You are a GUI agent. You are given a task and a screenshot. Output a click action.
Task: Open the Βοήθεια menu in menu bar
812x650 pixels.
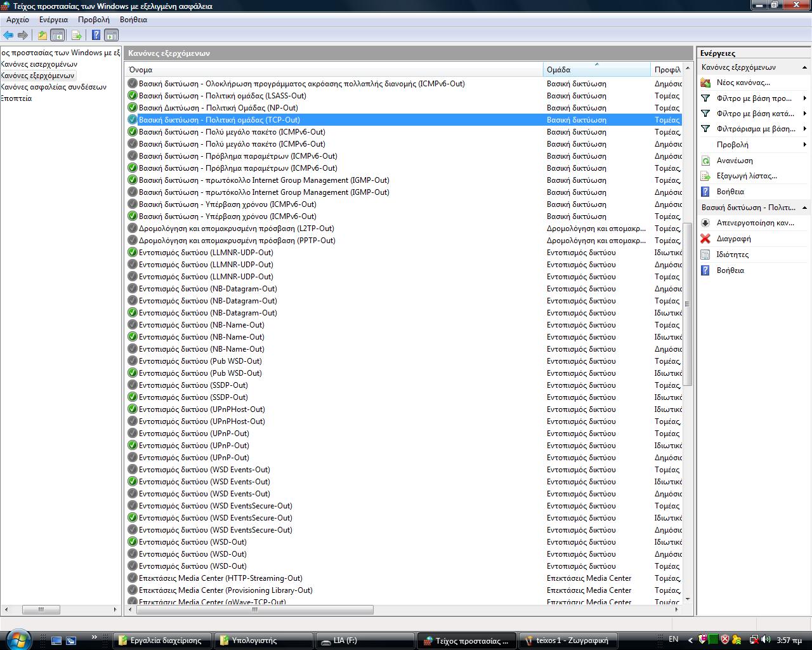tap(133, 20)
